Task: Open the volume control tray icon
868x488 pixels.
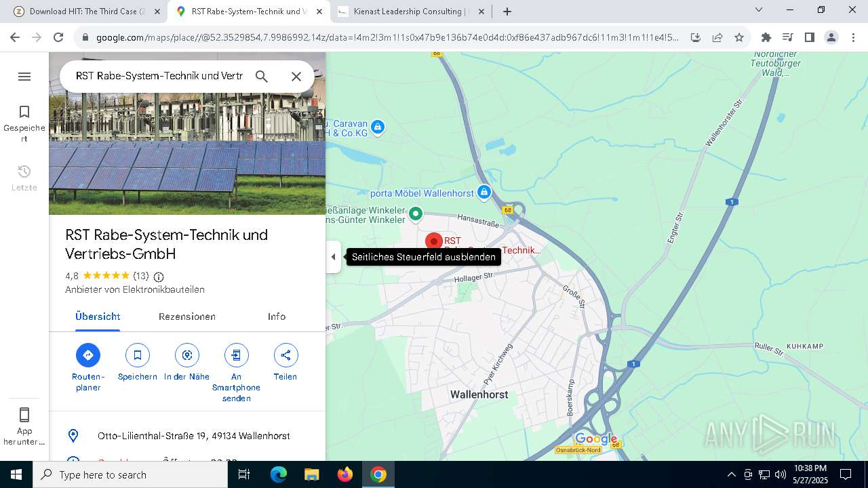Action: (x=781, y=474)
